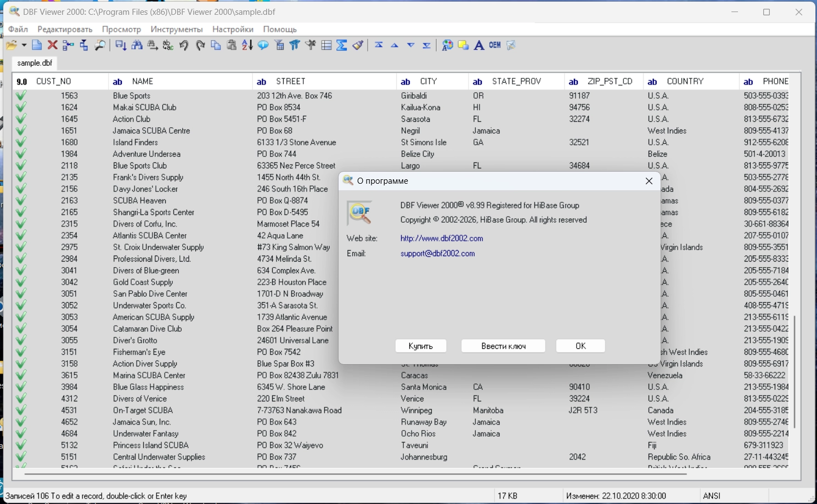
Task: Open the Инструменты menu
Action: coord(177,29)
